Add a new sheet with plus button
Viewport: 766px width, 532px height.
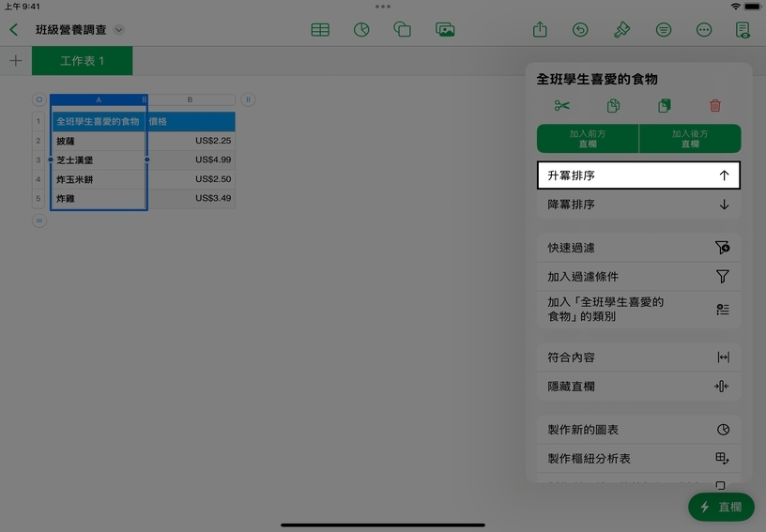(15, 61)
